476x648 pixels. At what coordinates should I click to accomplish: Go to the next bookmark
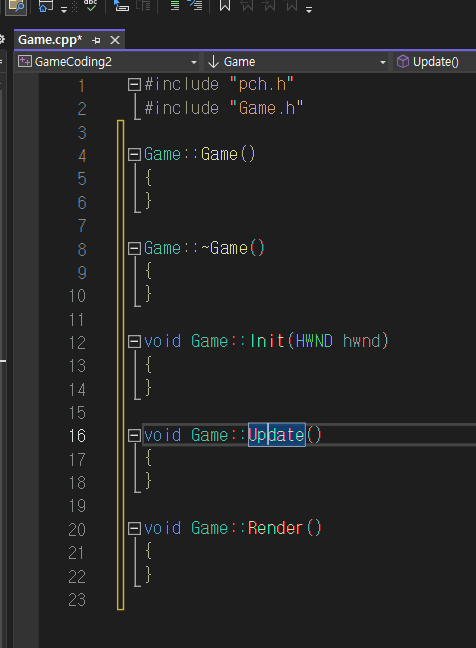tap(269, 6)
